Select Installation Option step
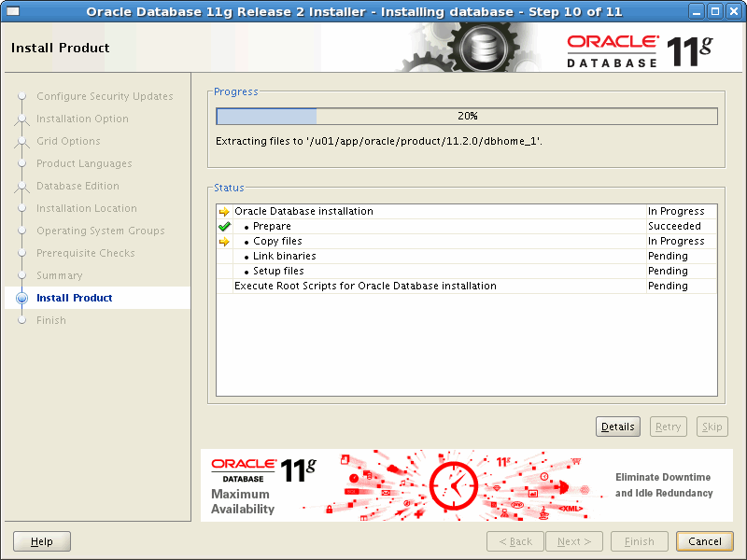747x560 pixels. [82, 119]
